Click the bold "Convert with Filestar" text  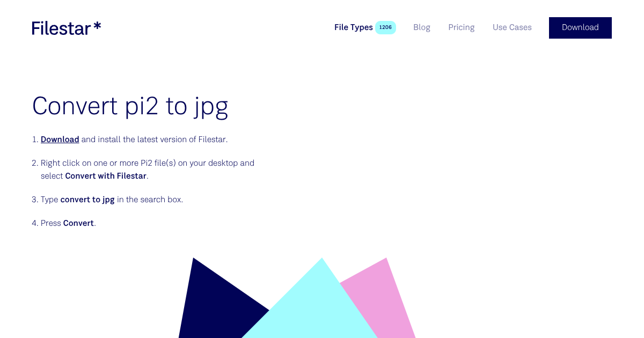coord(106,176)
